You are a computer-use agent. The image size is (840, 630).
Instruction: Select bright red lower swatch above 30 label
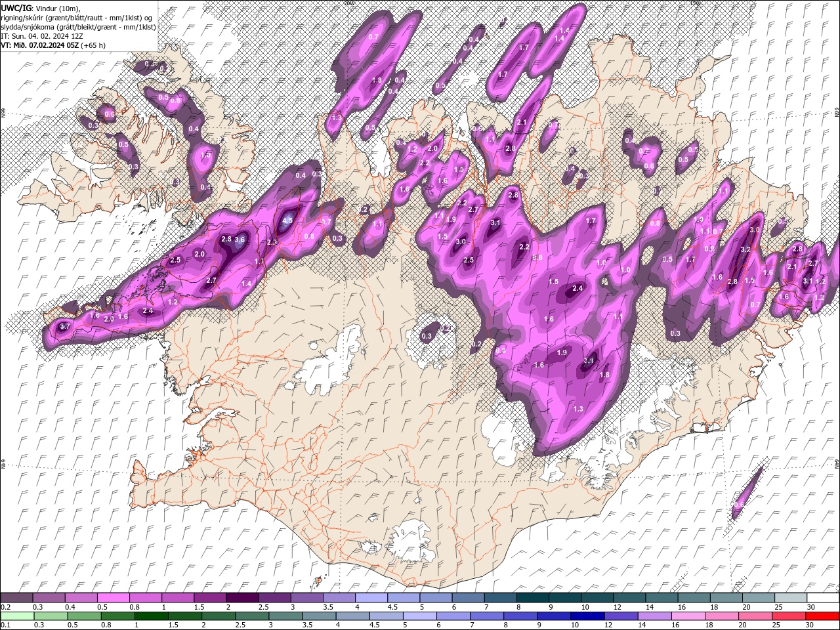[822, 616]
